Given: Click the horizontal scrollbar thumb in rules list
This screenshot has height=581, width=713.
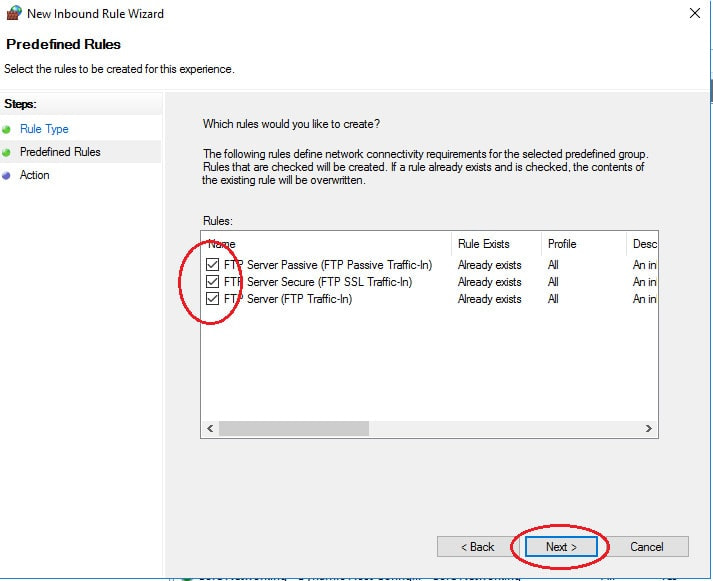Looking at the screenshot, I should [294, 428].
